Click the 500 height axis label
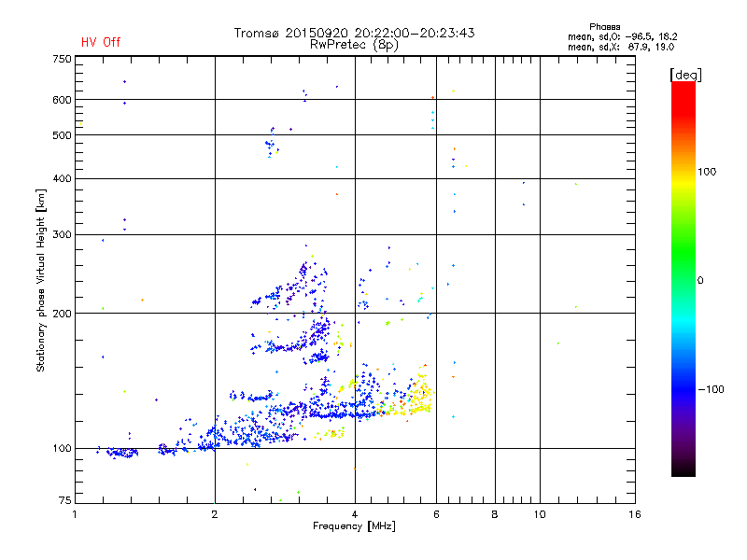Screen dimensions: 747x560 [x=62, y=135]
